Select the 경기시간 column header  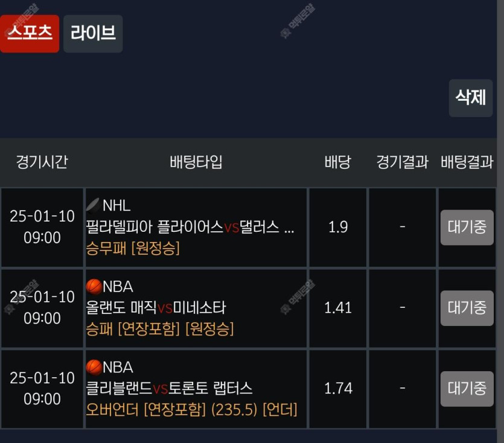[42, 162]
